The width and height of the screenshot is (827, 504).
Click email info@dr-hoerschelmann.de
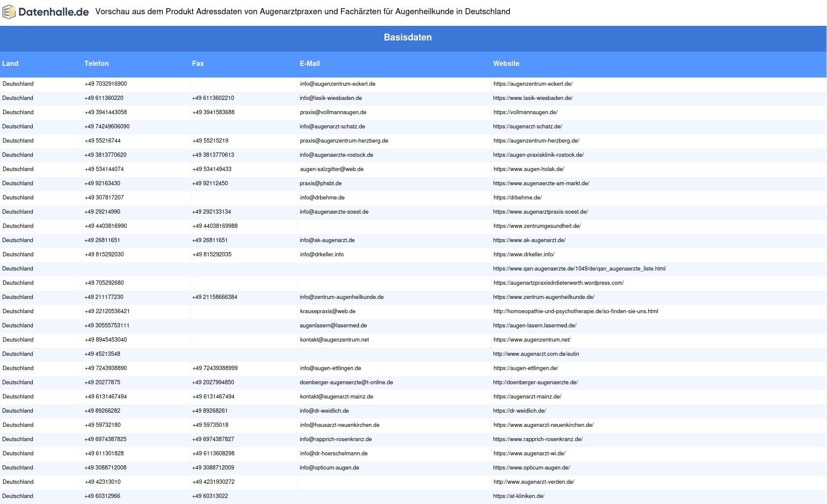[334, 454]
